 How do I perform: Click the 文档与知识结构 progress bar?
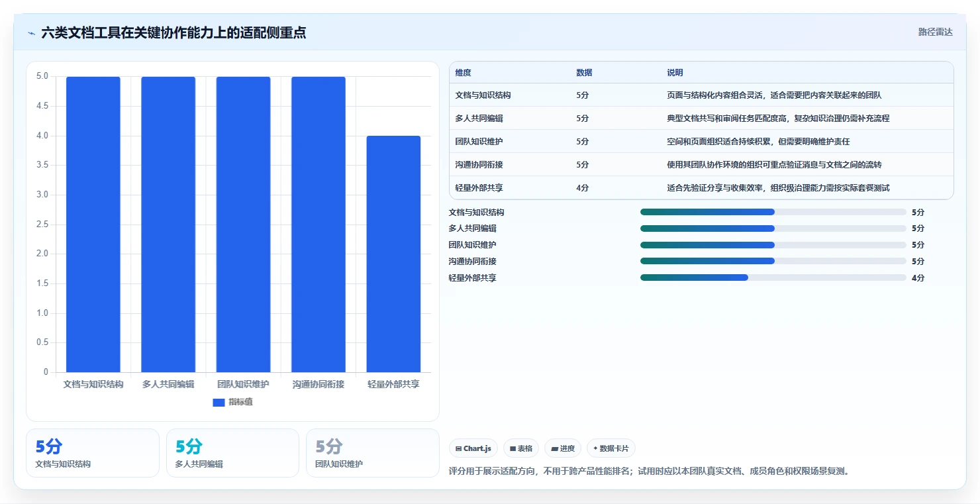pos(773,212)
